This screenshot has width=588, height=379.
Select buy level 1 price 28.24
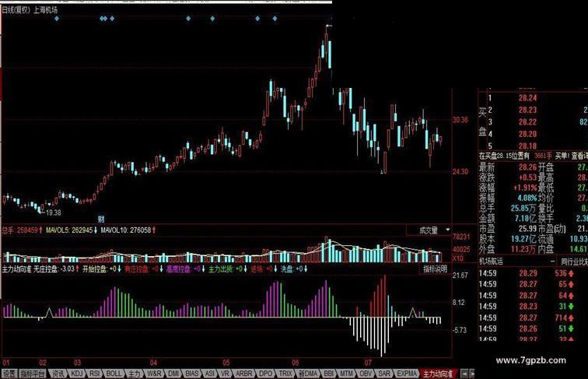(527, 98)
